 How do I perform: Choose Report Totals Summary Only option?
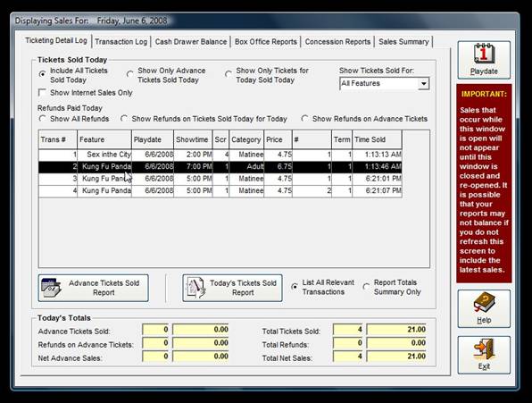coord(366,287)
